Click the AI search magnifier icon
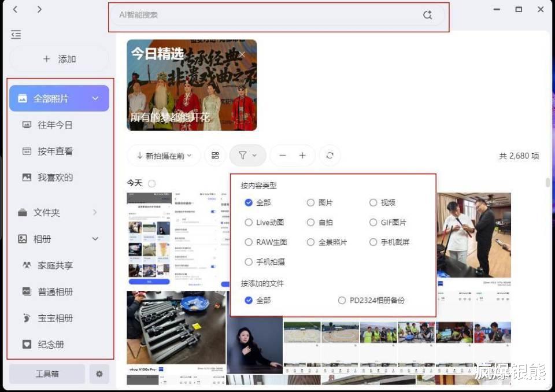This screenshot has width=555, height=392. tap(428, 15)
